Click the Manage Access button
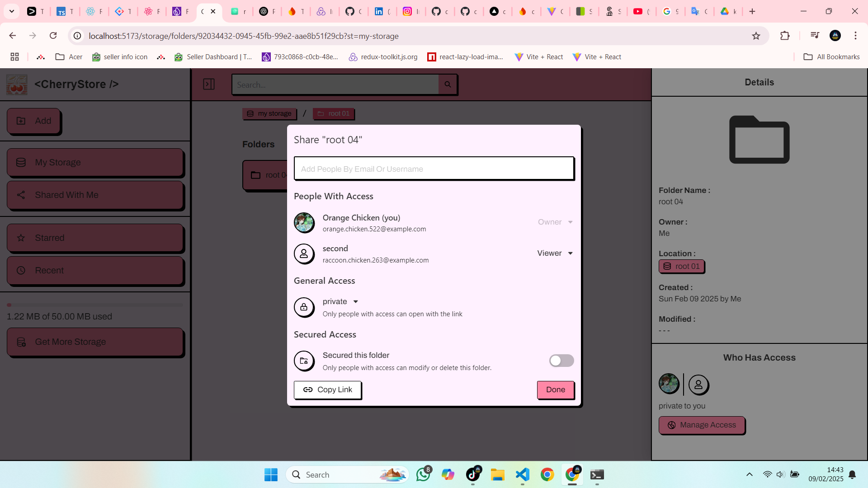Image resolution: width=868 pixels, height=488 pixels. point(701,425)
